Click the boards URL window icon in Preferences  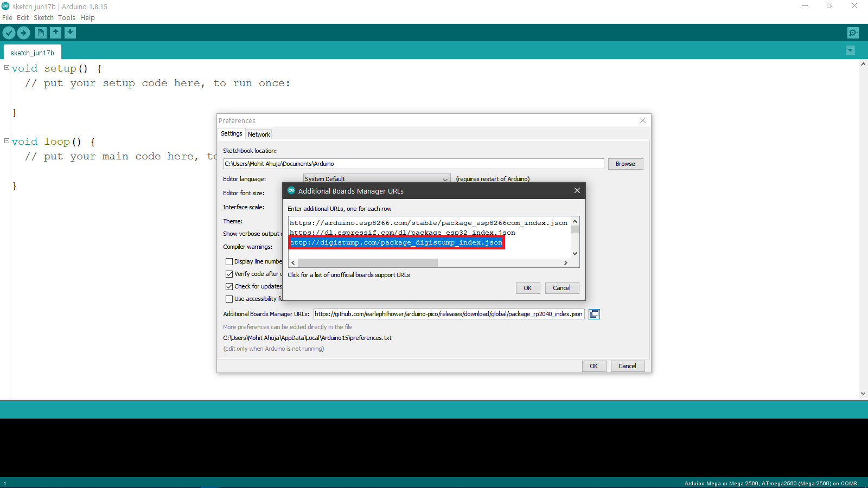click(595, 314)
